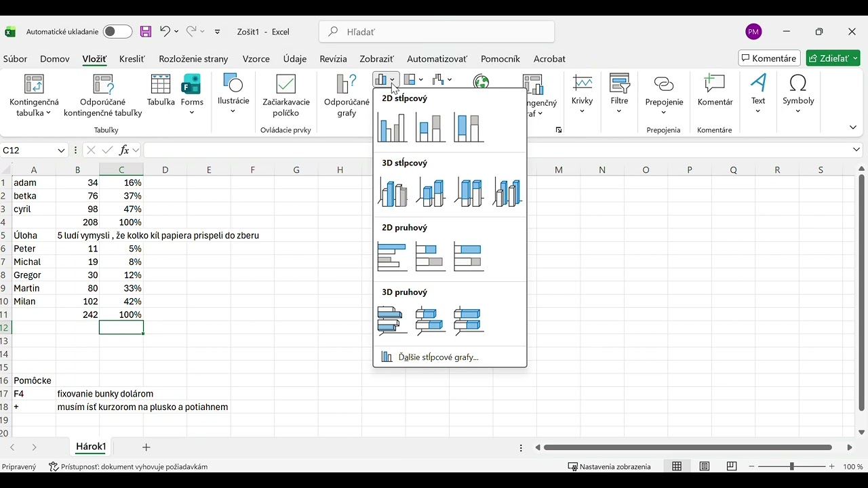Click Nastavenia zobrazenia in status bar

[609, 466]
